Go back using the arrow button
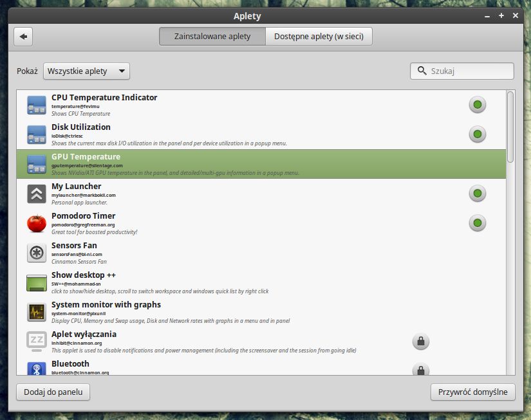Viewport: 531px width, 420px height. click(x=23, y=37)
